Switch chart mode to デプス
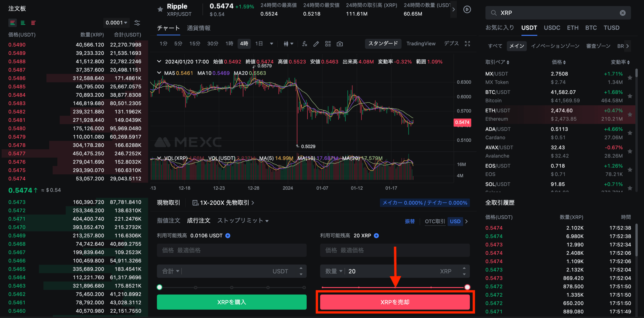This screenshot has width=644, height=318. (451, 44)
